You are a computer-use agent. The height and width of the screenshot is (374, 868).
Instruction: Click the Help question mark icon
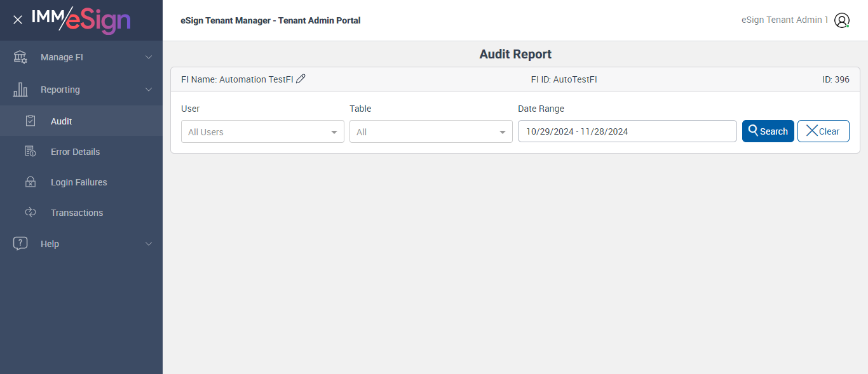click(x=20, y=244)
